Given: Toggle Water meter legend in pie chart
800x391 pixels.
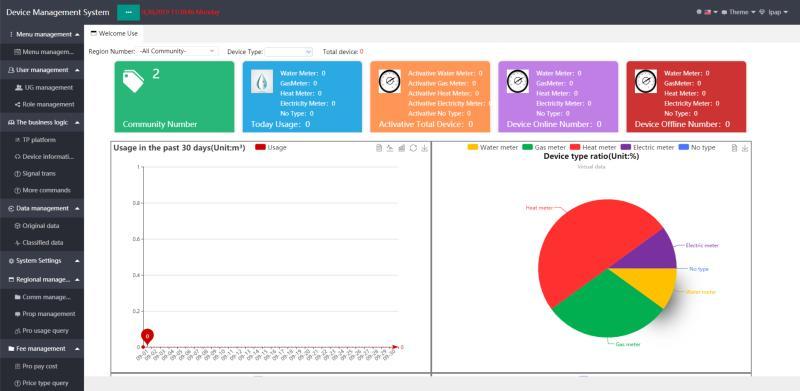Looking at the screenshot, I should tap(493, 148).
